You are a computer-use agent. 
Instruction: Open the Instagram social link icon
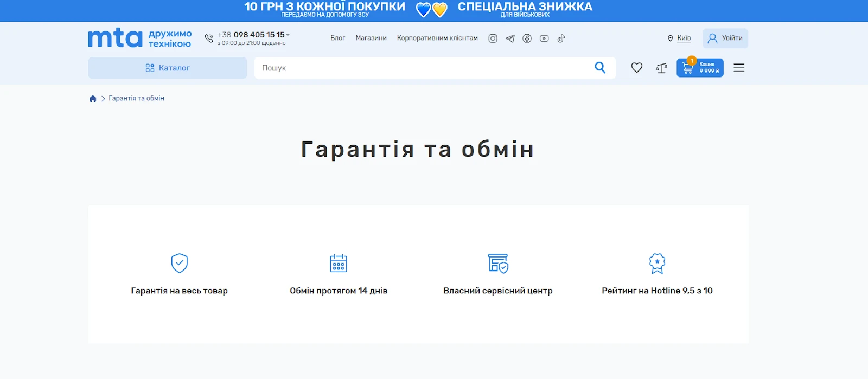493,38
